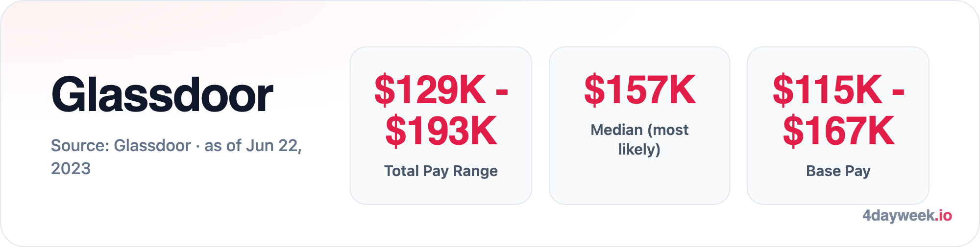Click the $129K lower total pay figure
Viewport: 980px width, 247px height.
pos(430,90)
